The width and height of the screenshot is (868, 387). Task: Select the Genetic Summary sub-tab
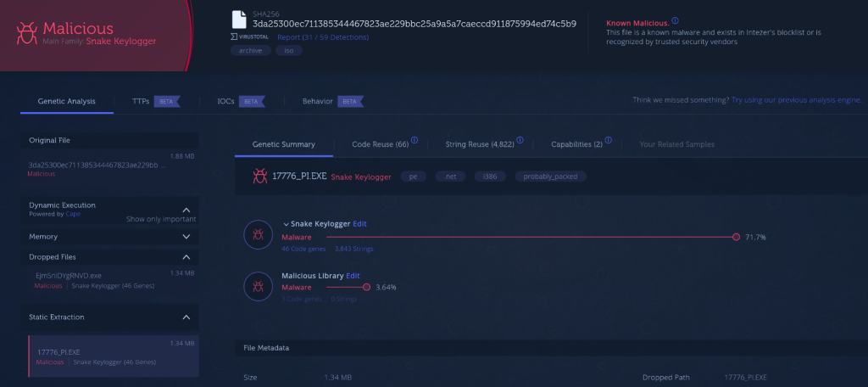pyautogui.click(x=283, y=144)
